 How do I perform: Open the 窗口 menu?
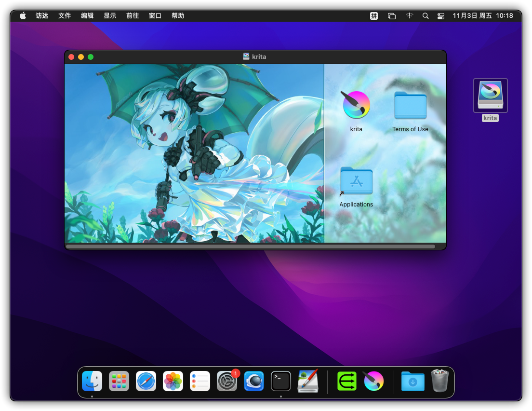tap(155, 15)
